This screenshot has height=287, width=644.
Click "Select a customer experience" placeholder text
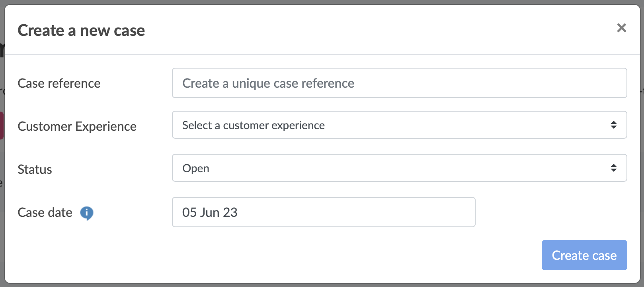click(254, 125)
